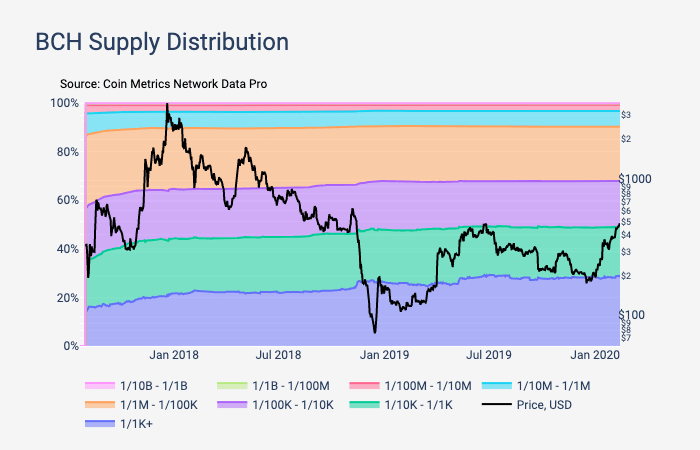This screenshot has height=450, width=700.
Task: Click the $100 right-axis price label
Action: point(631,315)
